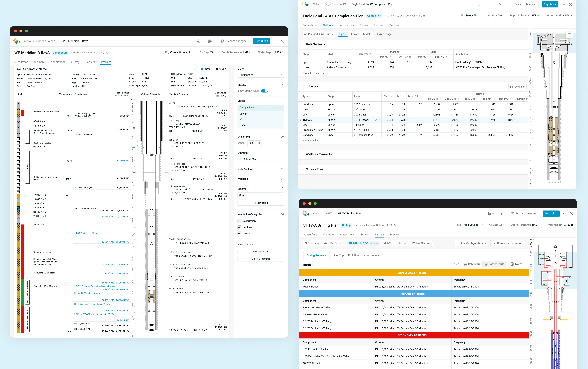
Task: Click Create Barrier Report button
Action: tap(508, 243)
